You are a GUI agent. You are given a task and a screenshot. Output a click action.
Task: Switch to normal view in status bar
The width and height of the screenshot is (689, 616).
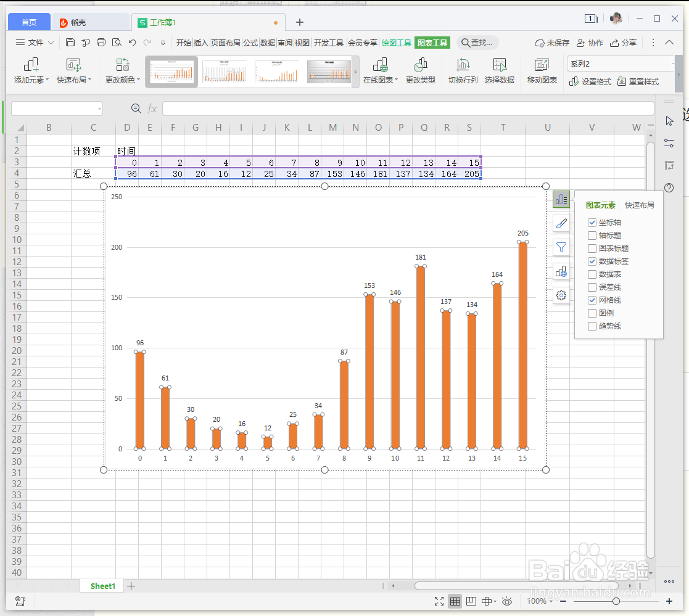455,601
